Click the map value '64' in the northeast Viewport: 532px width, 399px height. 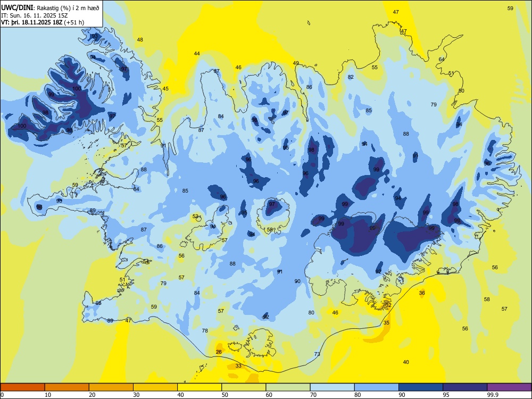pos(442,60)
